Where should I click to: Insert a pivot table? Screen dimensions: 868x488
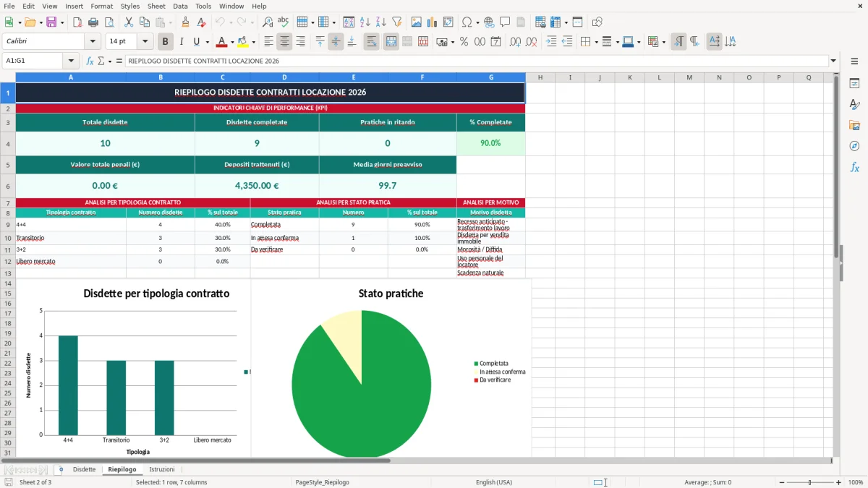[448, 22]
